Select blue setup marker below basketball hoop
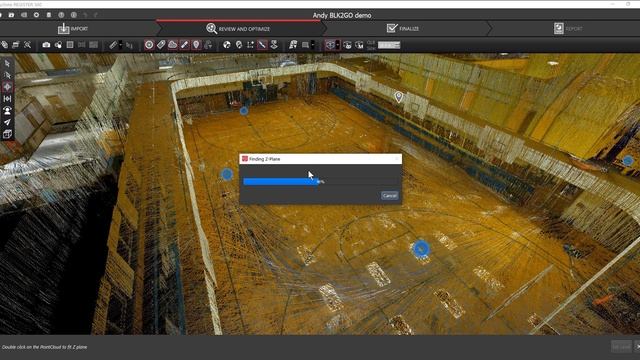640x360 pixels. tap(244, 111)
